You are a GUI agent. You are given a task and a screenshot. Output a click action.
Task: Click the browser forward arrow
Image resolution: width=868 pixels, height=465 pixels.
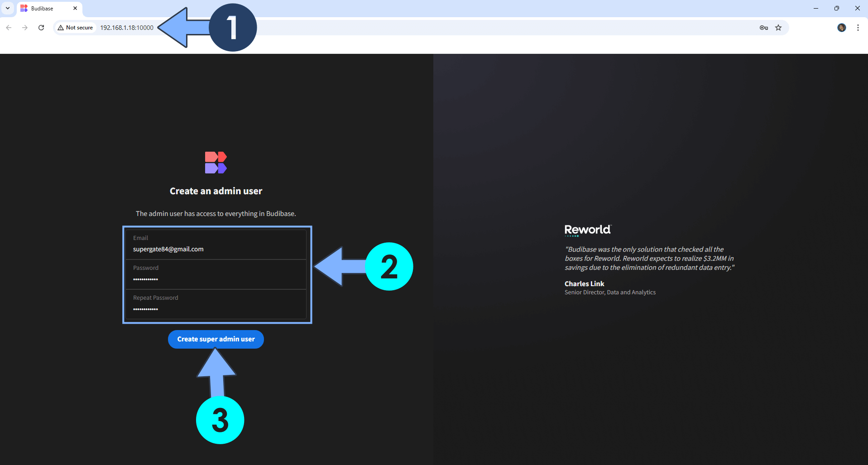click(x=25, y=28)
